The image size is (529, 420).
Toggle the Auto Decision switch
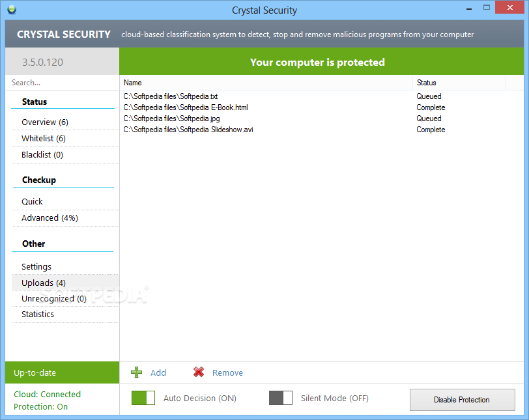click(143, 398)
